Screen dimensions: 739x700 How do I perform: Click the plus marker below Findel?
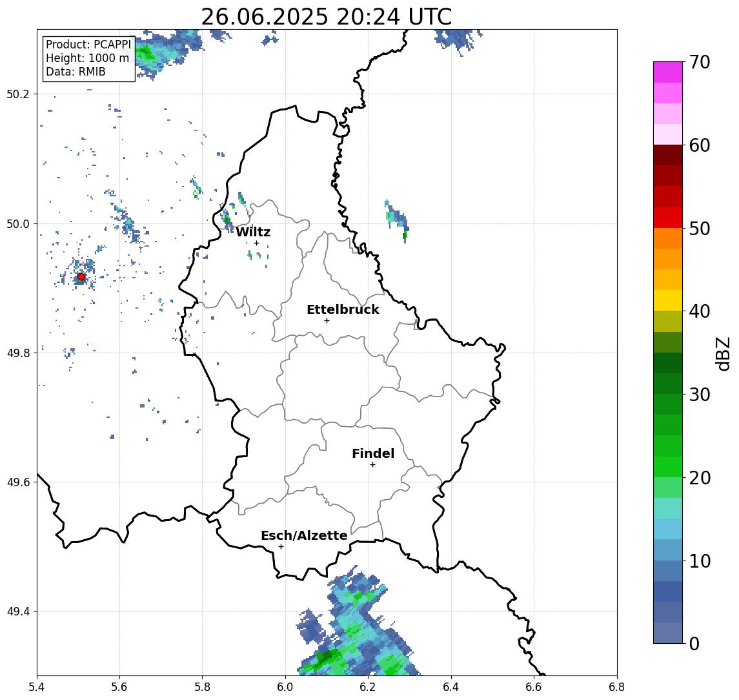[x=372, y=465]
